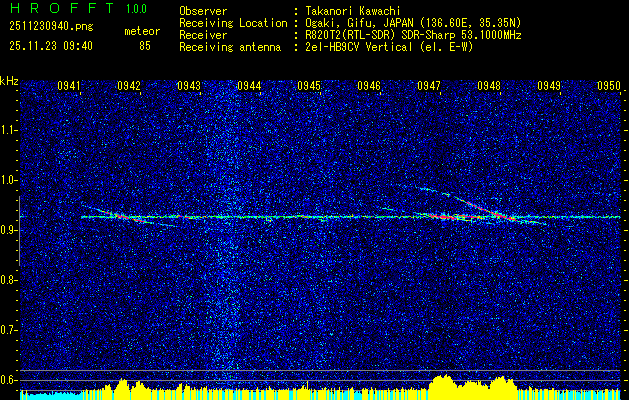Screen dimensions: 629x400
Task: Click the 0948 time marker
Action: point(489,86)
